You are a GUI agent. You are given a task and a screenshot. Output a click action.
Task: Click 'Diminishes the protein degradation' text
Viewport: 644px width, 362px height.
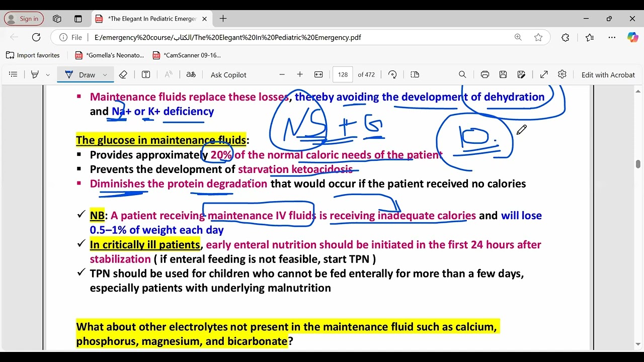(x=179, y=184)
